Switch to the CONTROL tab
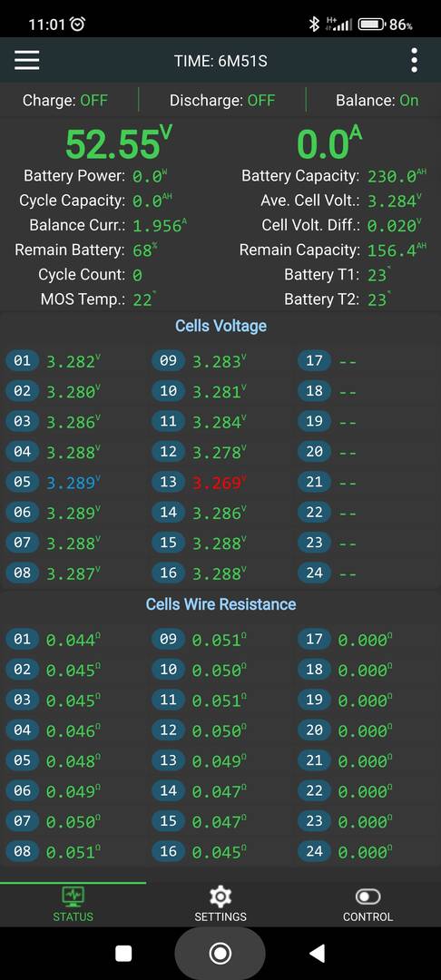Viewport: 441px width, 980px height. (x=367, y=904)
